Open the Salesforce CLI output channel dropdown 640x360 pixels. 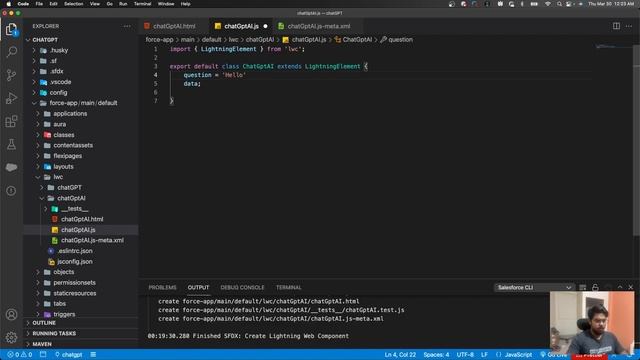coord(534,287)
